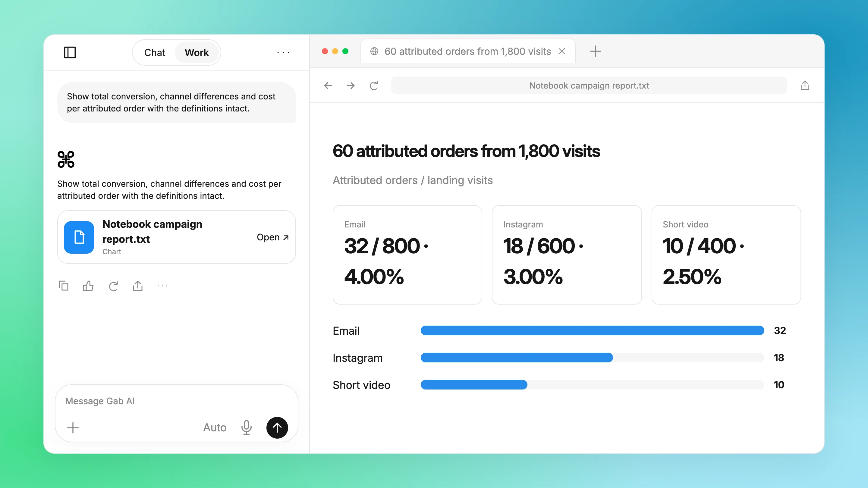This screenshot has width=868, height=488.
Task: Click the Message Gab AI input field
Action: tap(177, 401)
